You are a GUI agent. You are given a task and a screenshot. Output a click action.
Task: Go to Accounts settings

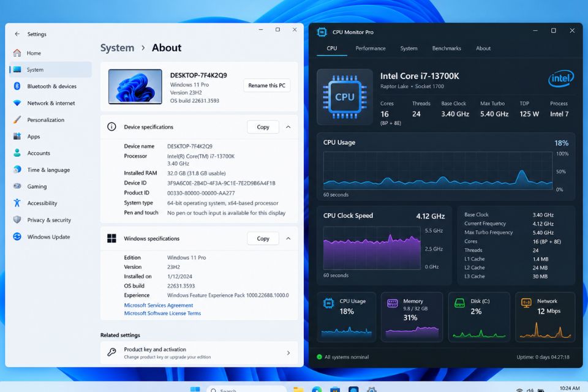pos(50,153)
